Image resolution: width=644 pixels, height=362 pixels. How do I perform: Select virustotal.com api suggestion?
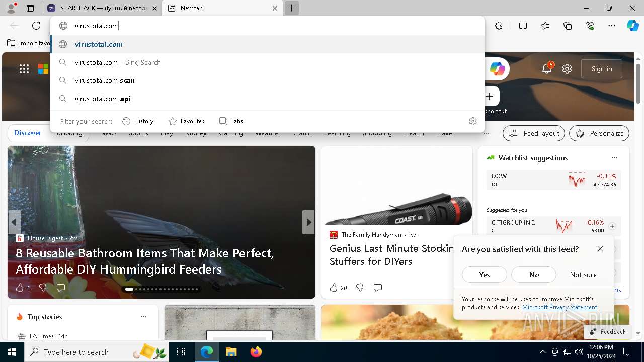point(268,99)
